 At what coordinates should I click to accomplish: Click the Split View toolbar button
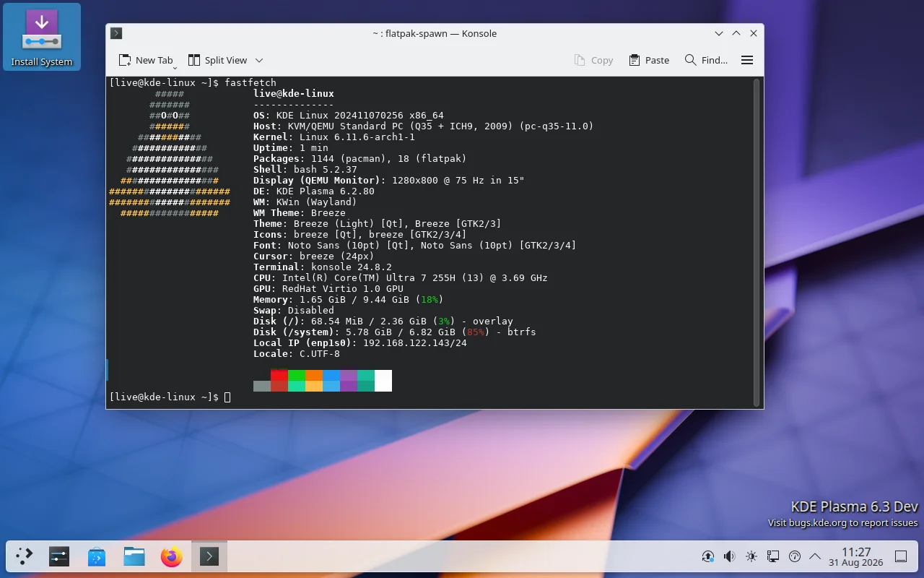pos(217,61)
